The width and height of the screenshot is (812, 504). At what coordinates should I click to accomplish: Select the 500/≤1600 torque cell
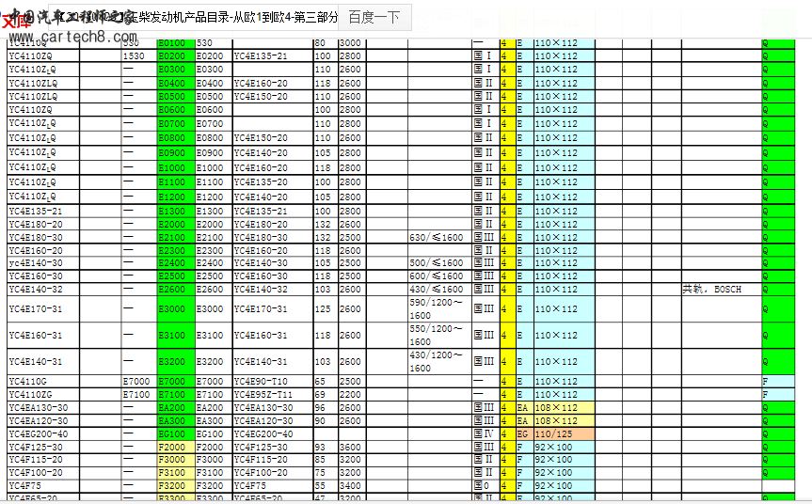point(439,263)
